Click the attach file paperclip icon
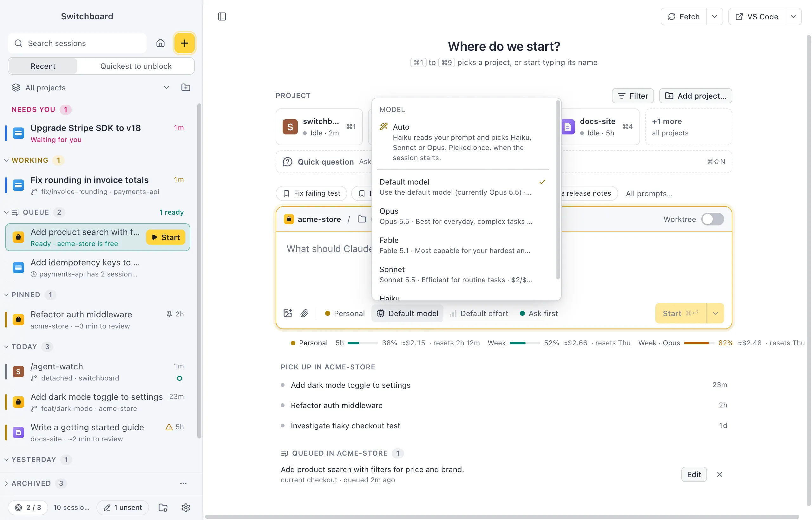 [x=304, y=313]
